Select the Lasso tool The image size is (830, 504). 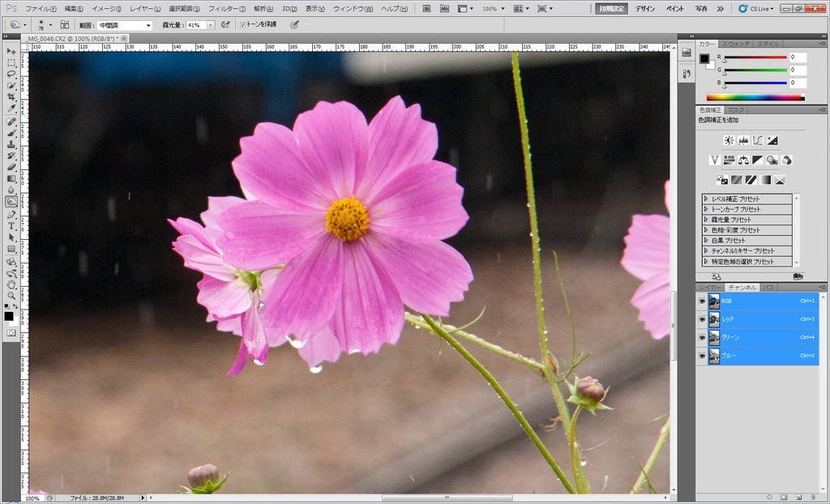(11, 74)
